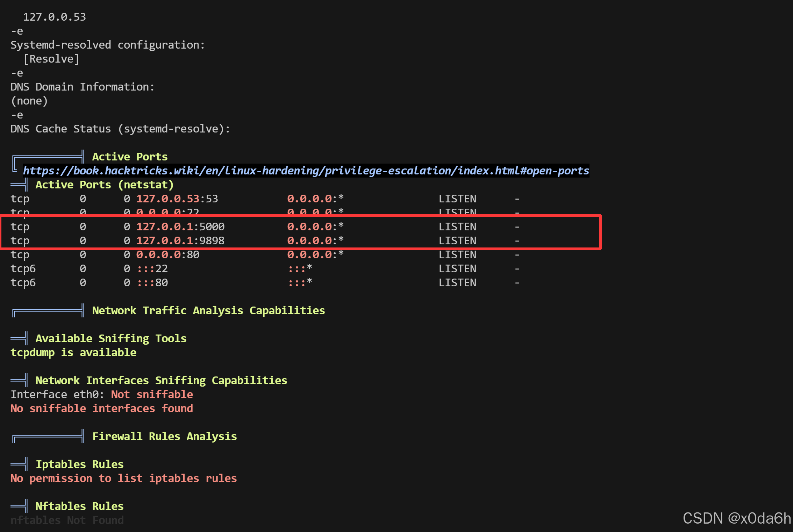Click the 127.0.0.53:53 local address
793x532 pixels.
click(x=177, y=199)
